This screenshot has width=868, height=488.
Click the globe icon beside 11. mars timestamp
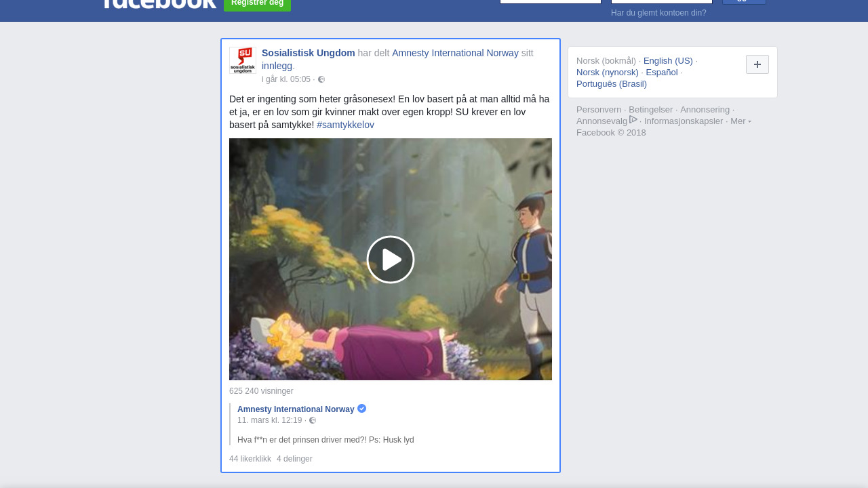[x=313, y=420]
